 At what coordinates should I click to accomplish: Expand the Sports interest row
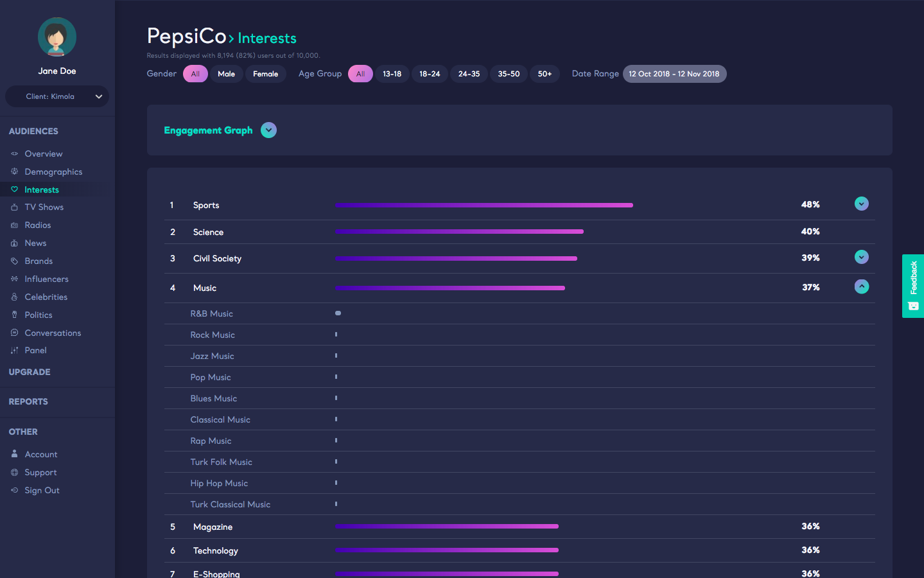(862, 204)
